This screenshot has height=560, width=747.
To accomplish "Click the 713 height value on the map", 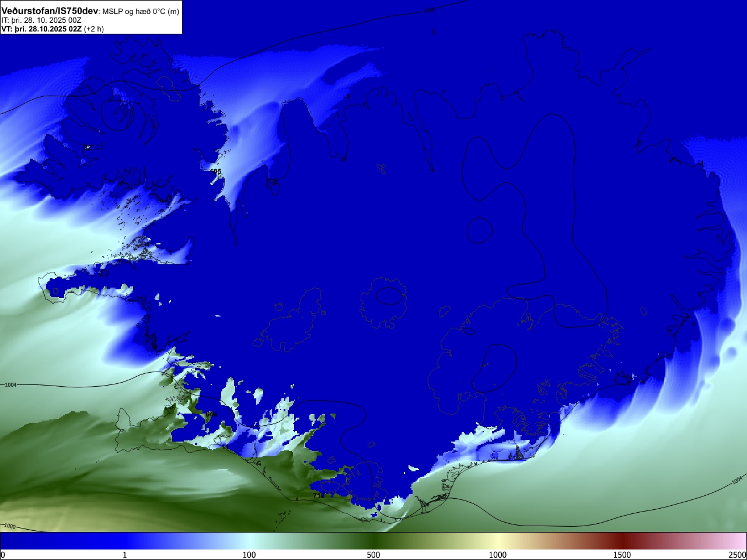I will click(x=319, y=495).
